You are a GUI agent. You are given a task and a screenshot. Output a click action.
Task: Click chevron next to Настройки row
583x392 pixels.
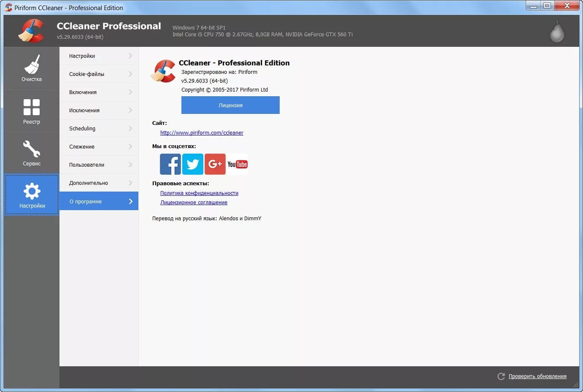tap(130, 56)
